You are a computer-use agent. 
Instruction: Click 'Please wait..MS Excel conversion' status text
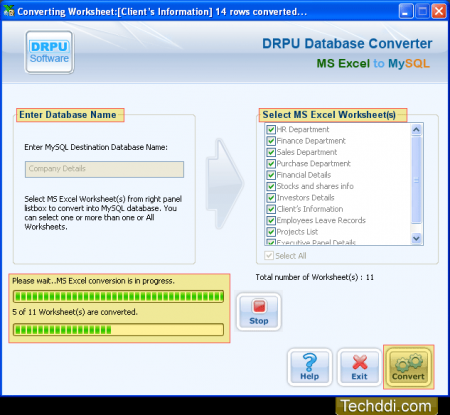pos(93,281)
